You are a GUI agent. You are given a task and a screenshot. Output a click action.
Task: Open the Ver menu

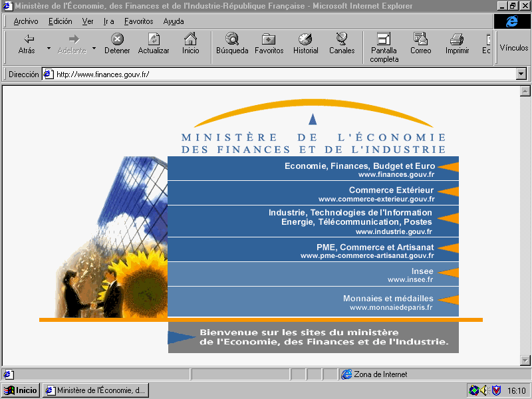[88, 21]
